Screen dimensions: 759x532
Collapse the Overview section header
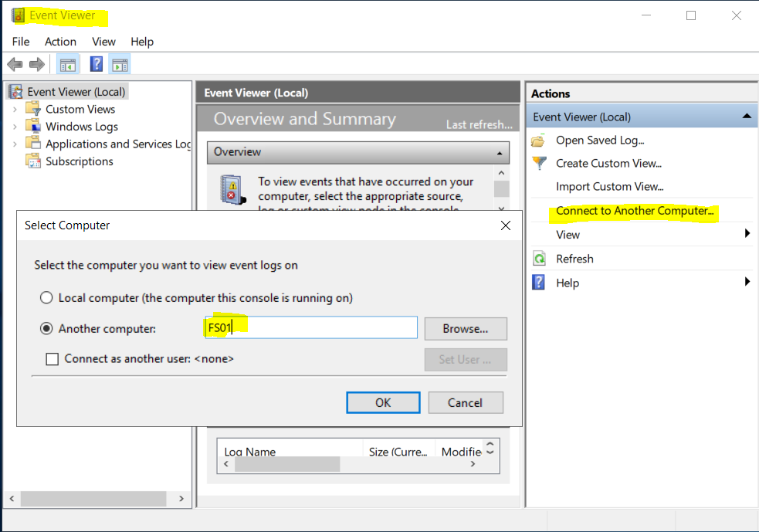[500, 152]
